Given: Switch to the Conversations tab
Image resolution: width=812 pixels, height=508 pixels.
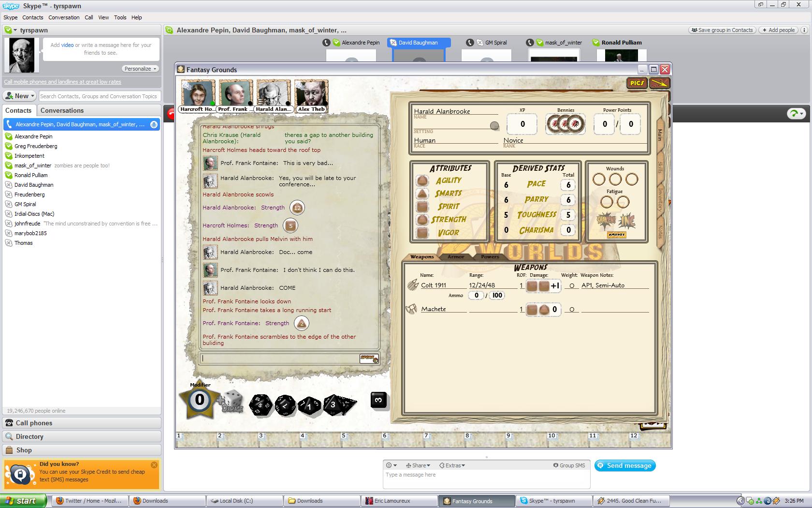Looking at the screenshot, I should [62, 110].
